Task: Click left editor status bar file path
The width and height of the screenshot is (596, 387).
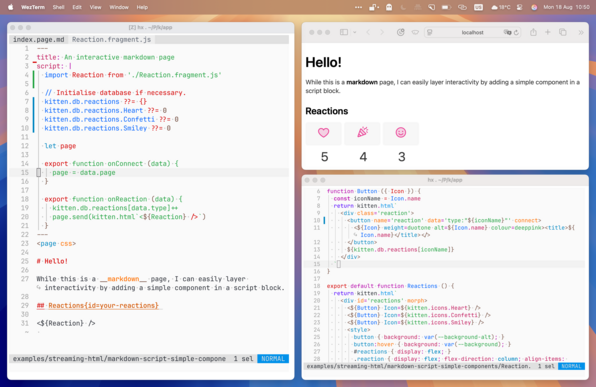Action: 119,358
